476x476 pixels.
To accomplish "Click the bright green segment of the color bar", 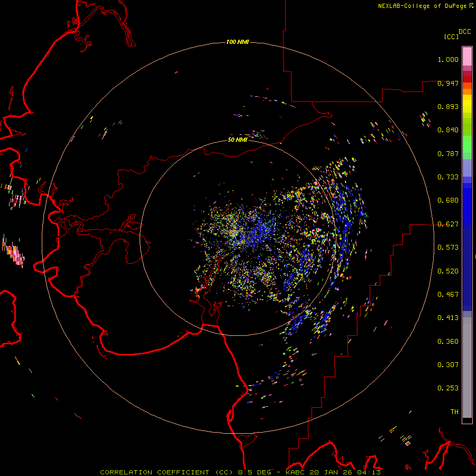I will tap(467, 144).
